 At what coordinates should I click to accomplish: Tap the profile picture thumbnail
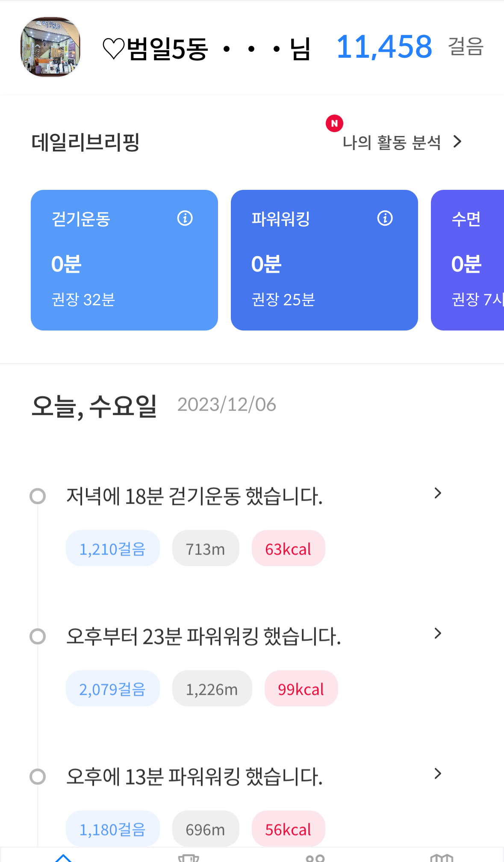tap(50, 47)
